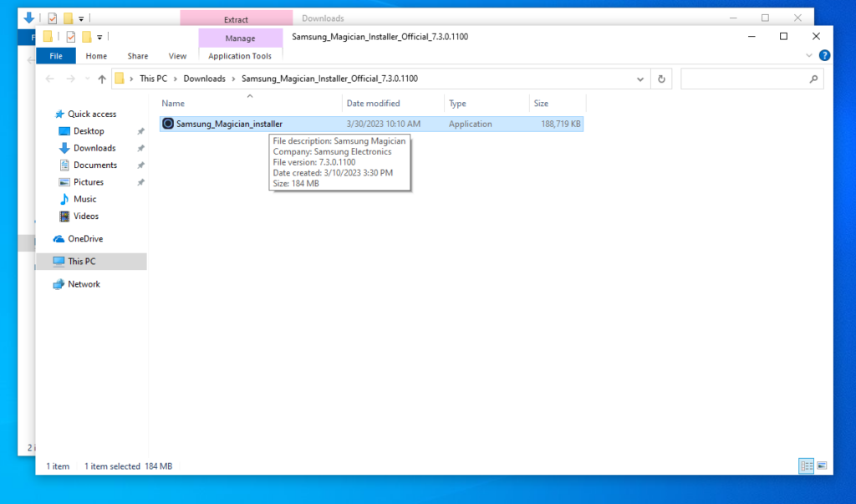Screen dimensions: 856x504
Task: Open Downloads in the navigation pane
Action: pos(94,148)
